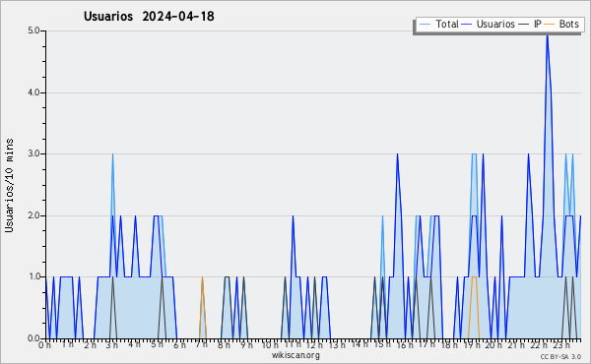Viewport: 591px width, 364px height.
Task: Click the x-axis label '18 h'
Action: [449, 345]
